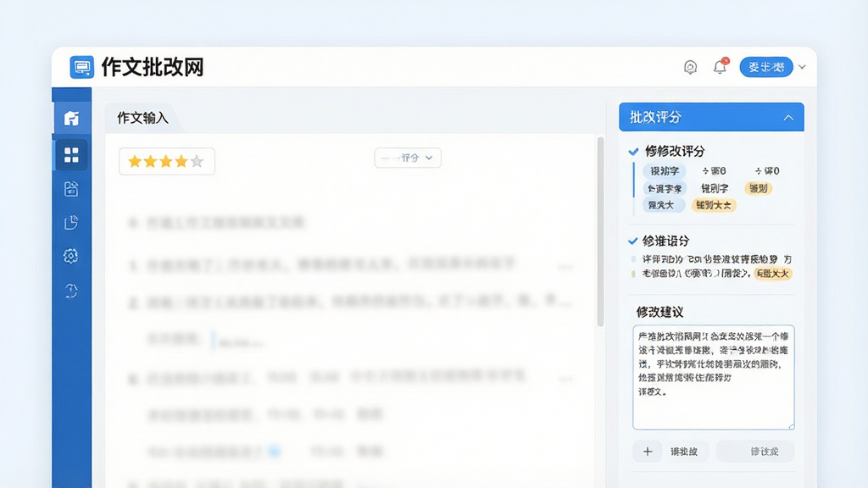Click the essay area vertical scrollbar
868x488 pixels.
600,232
